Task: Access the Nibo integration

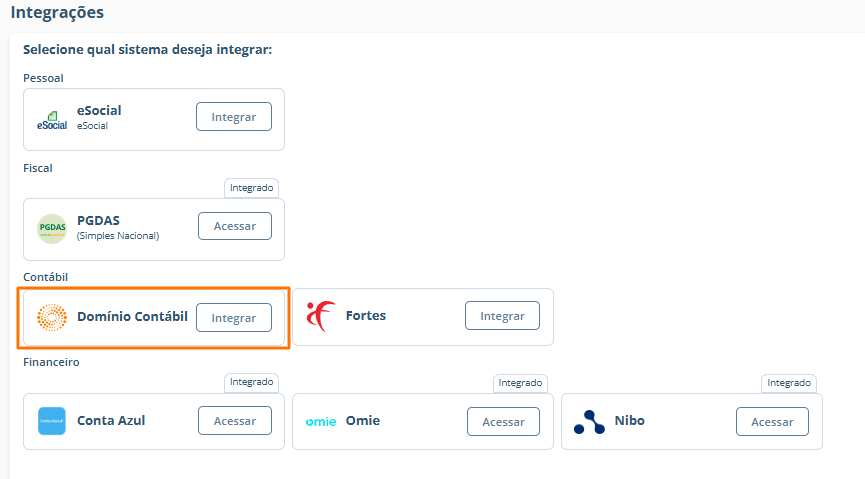Action: tap(772, 422)
